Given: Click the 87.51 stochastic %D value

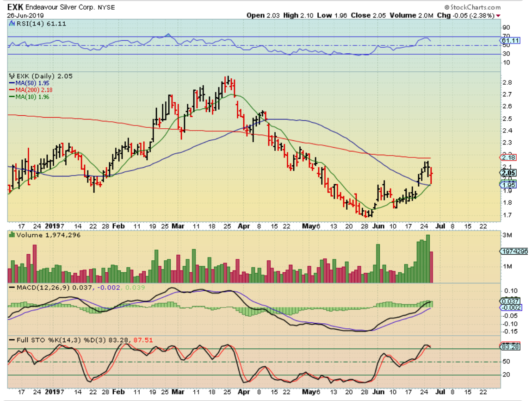Looking at the screenshot, I should (x=143, y=340).
